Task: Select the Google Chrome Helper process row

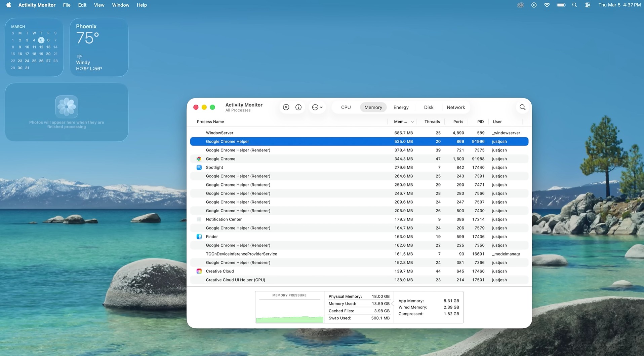Action: tap(303, 141)
